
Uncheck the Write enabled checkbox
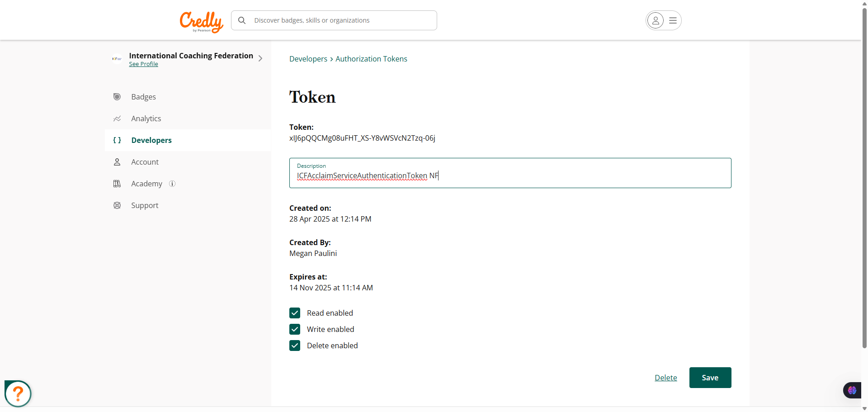coord(295,329)
